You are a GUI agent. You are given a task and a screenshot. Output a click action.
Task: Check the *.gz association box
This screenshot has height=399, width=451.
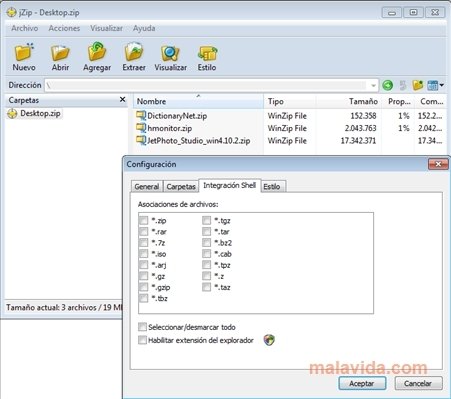point(143,276)
